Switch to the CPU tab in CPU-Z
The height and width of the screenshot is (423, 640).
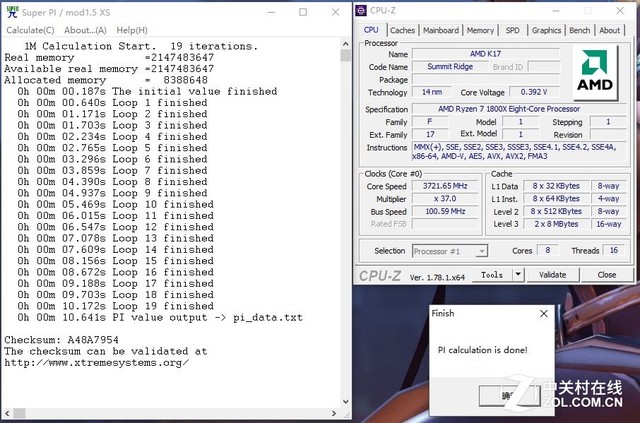pos(371,30)
